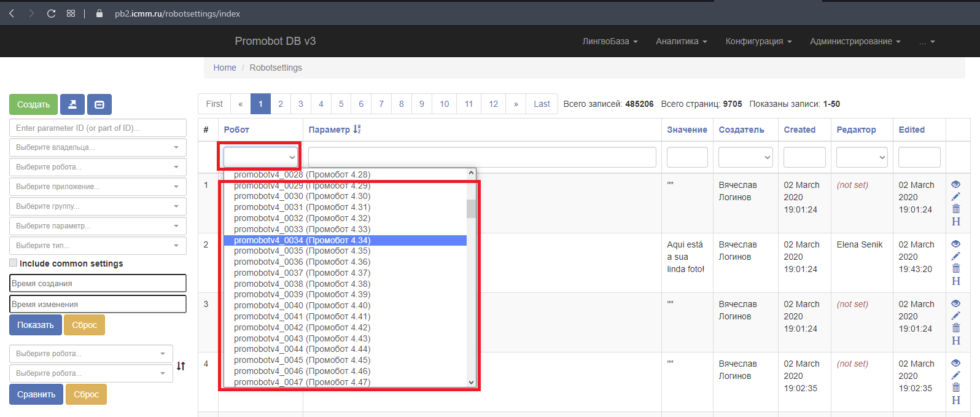
Task: Reload the page with browser refresh icon
Action: [x=51, y=14]
